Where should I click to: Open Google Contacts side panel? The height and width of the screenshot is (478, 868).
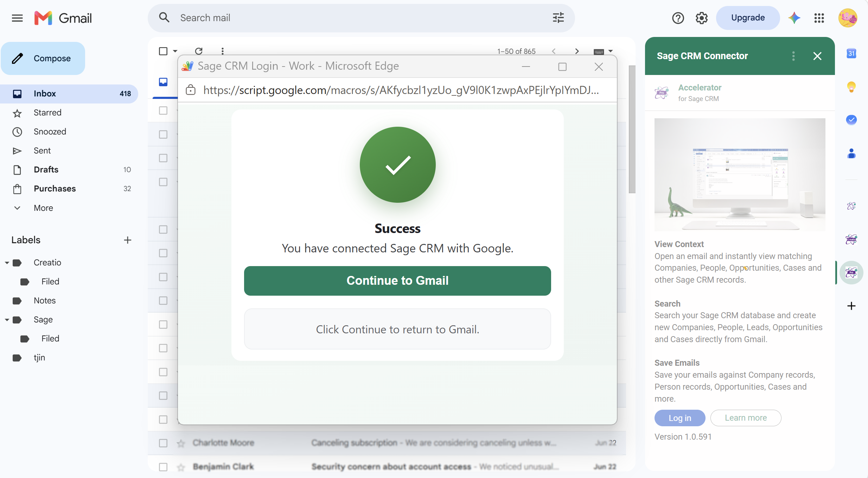coord(851,153)
